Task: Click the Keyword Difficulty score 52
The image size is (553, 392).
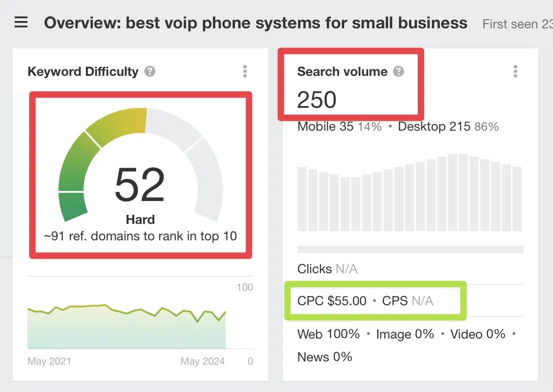Action: pos(140,185)
